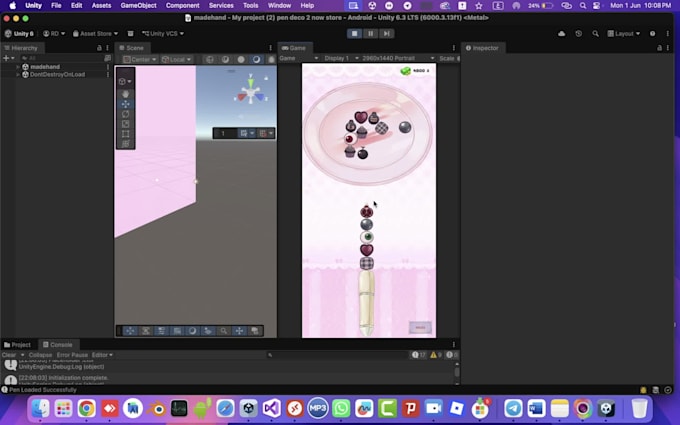
Task: Select the Move tool in Scene
Action: (x=125, y=104)
